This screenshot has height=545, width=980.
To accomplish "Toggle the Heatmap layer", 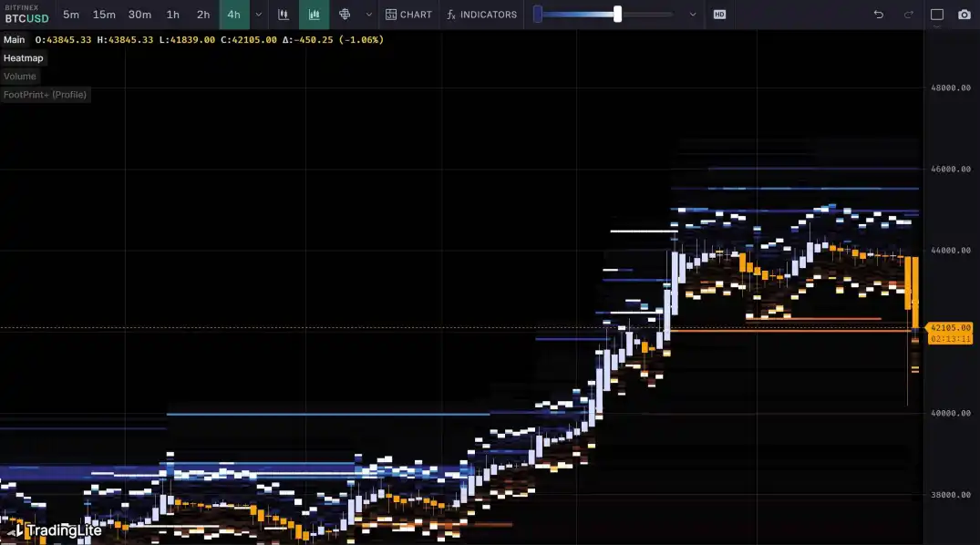I will click(24, 58).
